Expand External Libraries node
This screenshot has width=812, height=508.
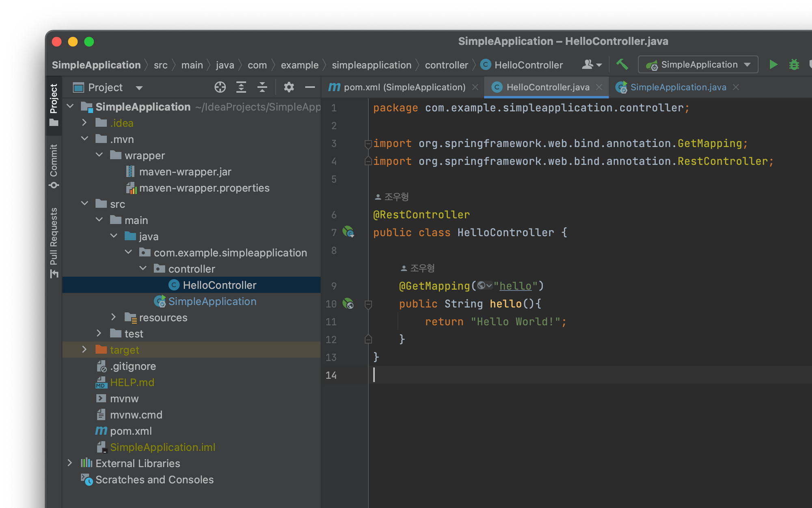coord(70,463)
